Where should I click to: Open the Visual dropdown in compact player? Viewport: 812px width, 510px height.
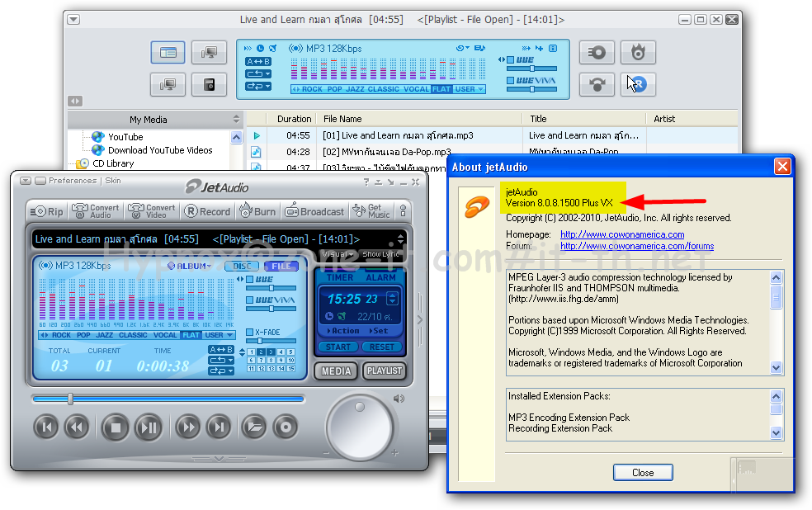point(338,253)
